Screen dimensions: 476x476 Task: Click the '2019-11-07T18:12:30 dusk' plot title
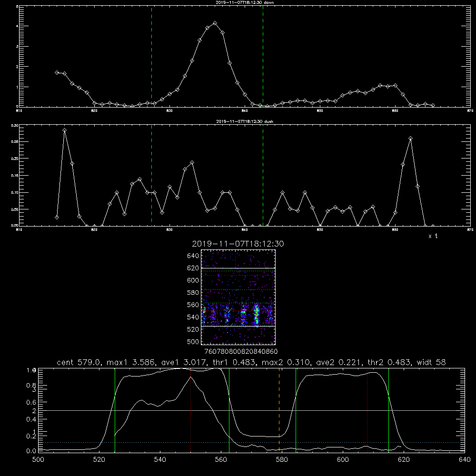(245, 121)
